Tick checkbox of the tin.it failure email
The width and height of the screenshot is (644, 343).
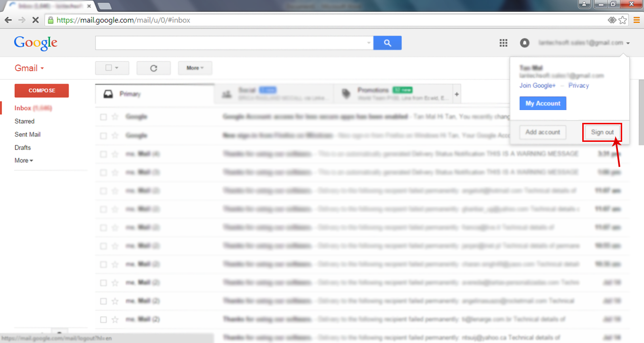coord(104,228)
